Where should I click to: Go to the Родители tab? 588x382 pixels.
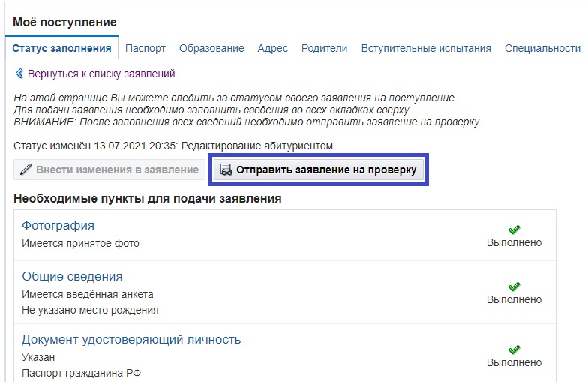(x=324, y=48)
